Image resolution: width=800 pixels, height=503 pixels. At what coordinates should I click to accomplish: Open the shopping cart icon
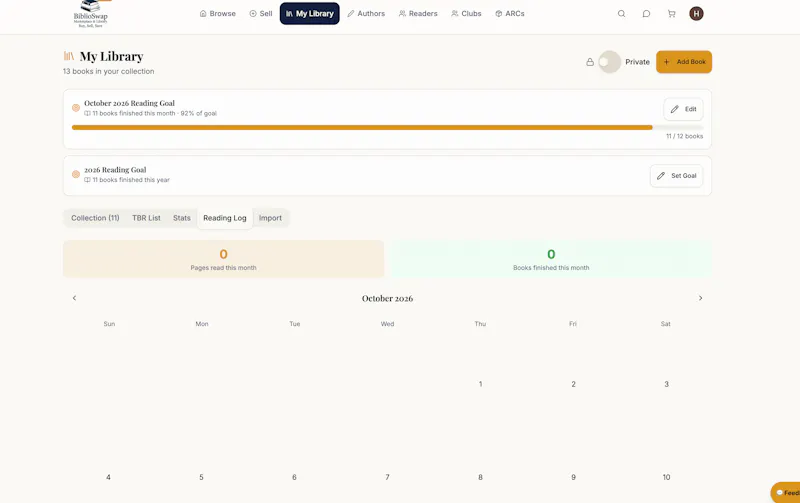coord(671,14)
